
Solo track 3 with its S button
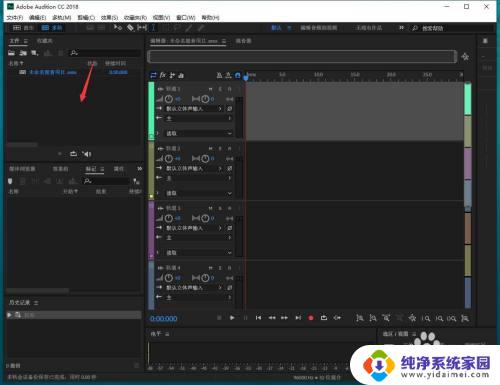[220, 208]
